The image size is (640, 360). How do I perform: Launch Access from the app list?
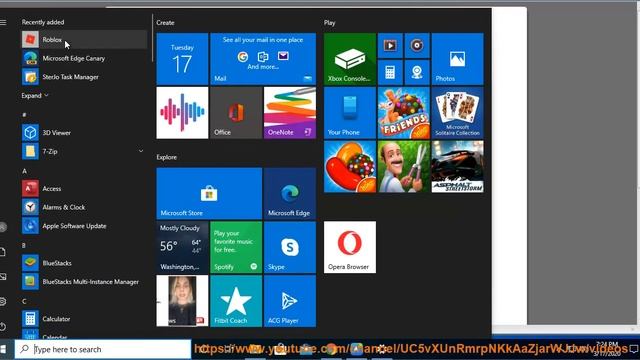[x=84, y=189]
